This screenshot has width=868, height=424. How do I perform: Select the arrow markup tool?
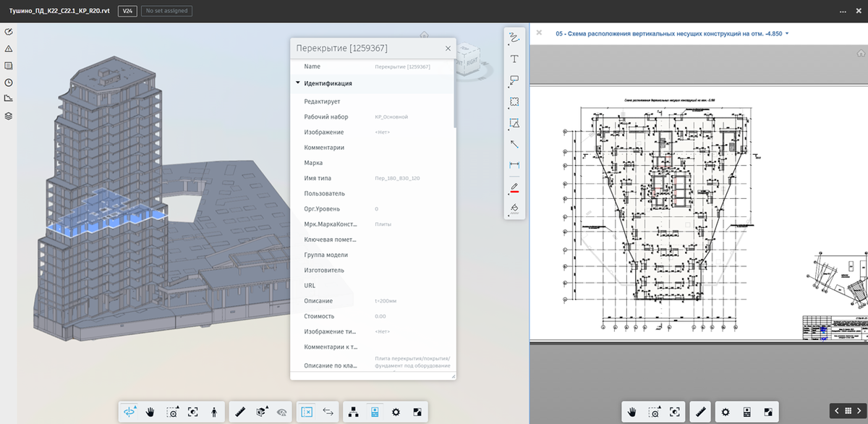point(514,144)
